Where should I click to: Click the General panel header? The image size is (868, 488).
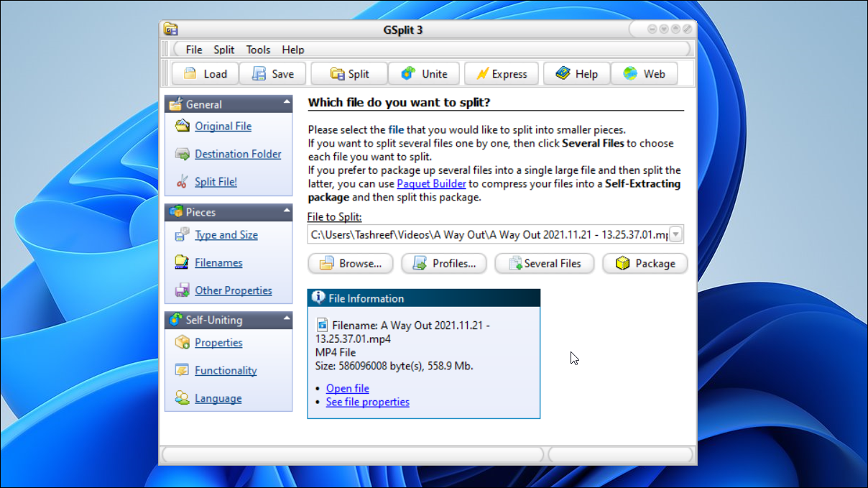228,104
